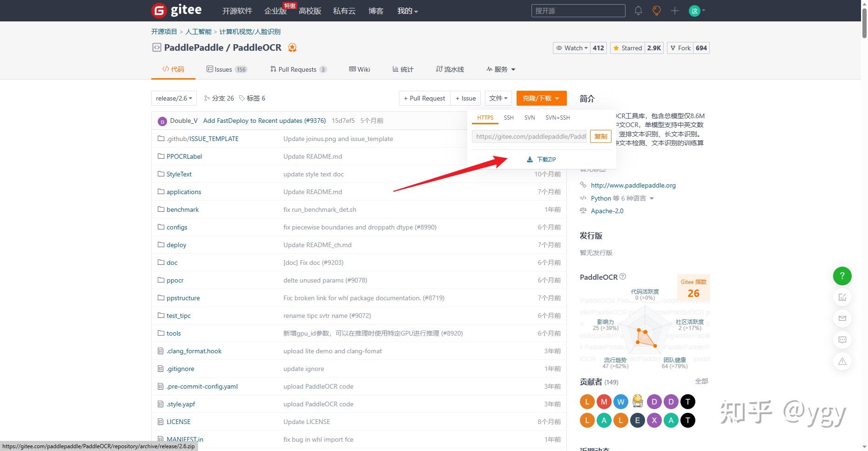This screenshot has width=868, height=451.
Task: Click the Fork button
Action: click(x=680, y=48)
